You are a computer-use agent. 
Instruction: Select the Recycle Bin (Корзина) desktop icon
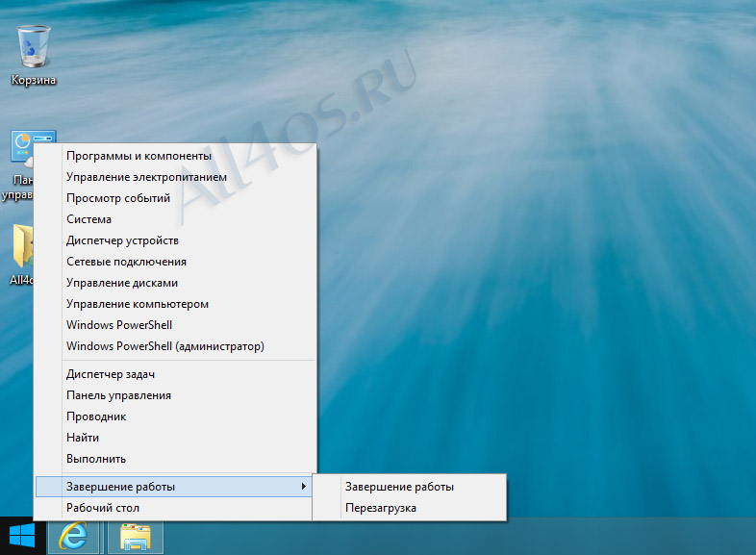click(34, 56)
